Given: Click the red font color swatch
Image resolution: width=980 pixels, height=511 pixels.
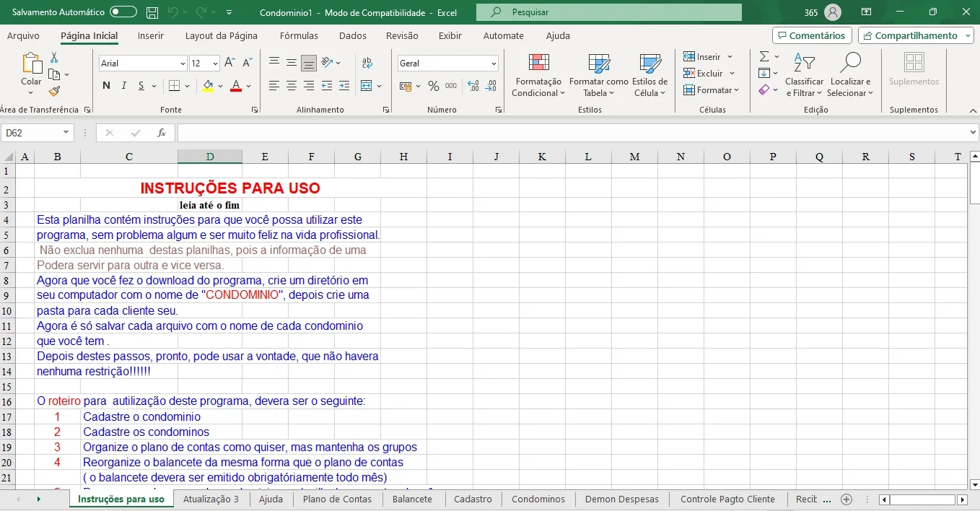Looking at the screenshot, I should 235,86.
